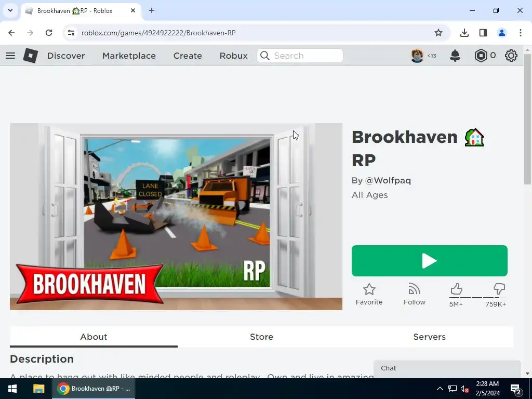Click the like-dislike ratio bar
The height and width of the screenshot is (399, 532).
click(478, 298)
